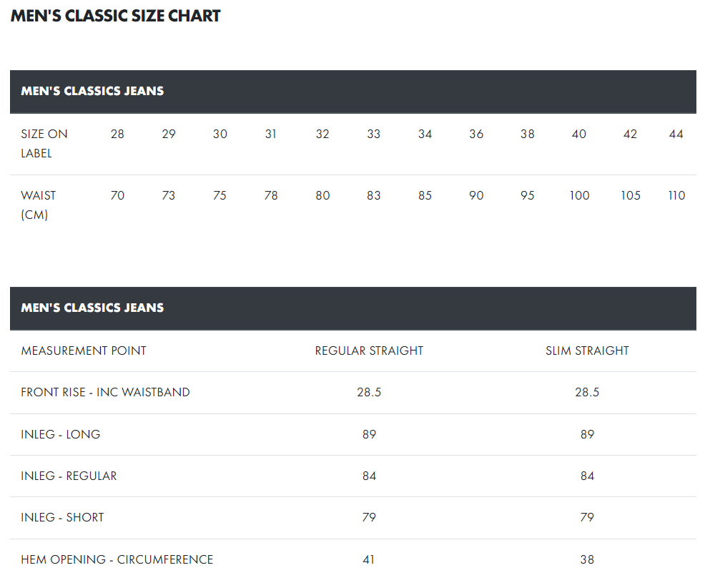Click size 28 in the size label row
Image resolution: width=705 pixels, height=588 pixels.
point(117,134)
